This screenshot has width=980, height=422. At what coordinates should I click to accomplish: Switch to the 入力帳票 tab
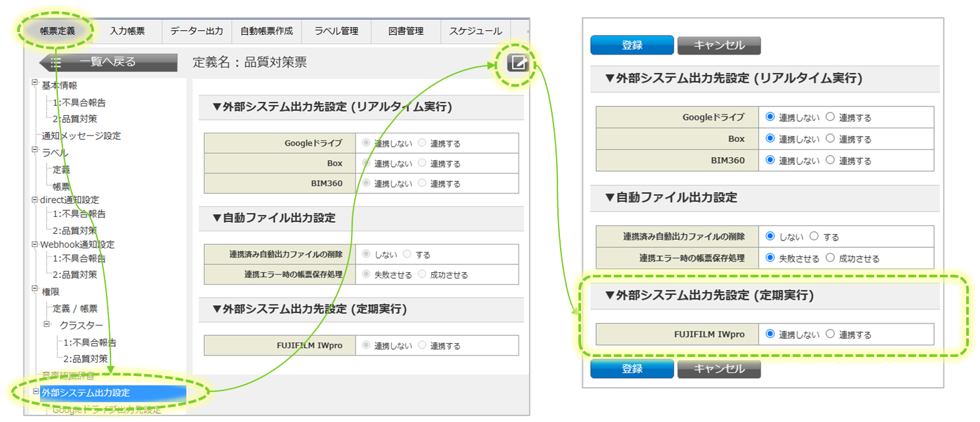pos(127,31)
